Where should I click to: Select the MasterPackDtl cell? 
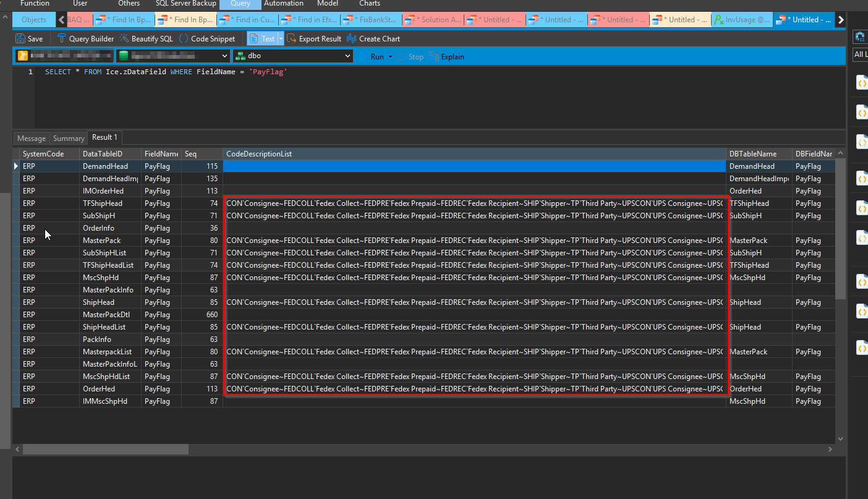pos(110,315)
